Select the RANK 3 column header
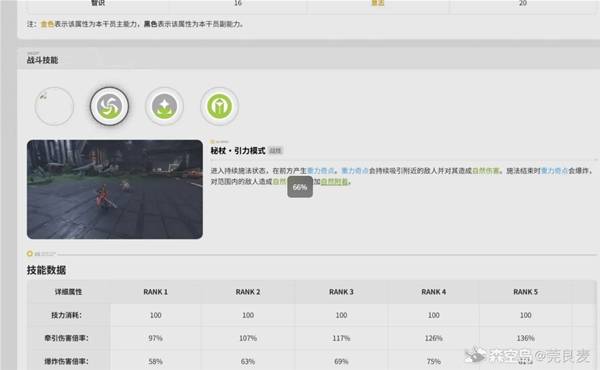 click(341, 292)
